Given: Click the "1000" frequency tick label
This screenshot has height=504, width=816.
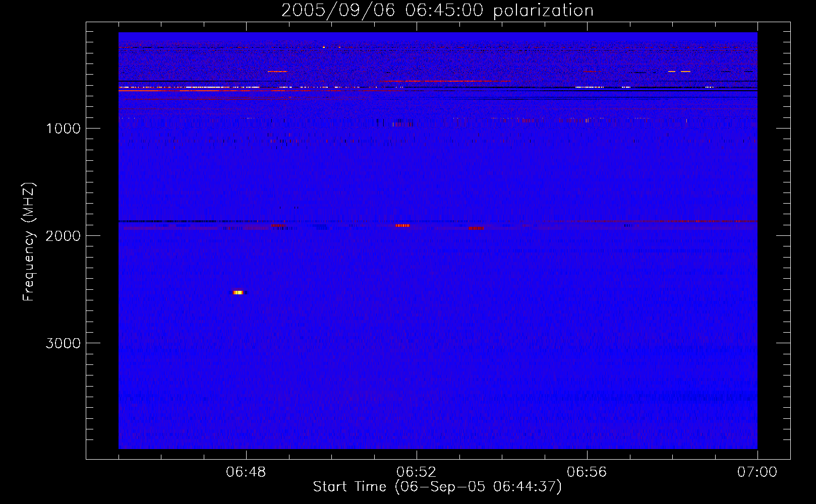Looking at the screenshot, I should pyautogui.click(x=64, y=129).
